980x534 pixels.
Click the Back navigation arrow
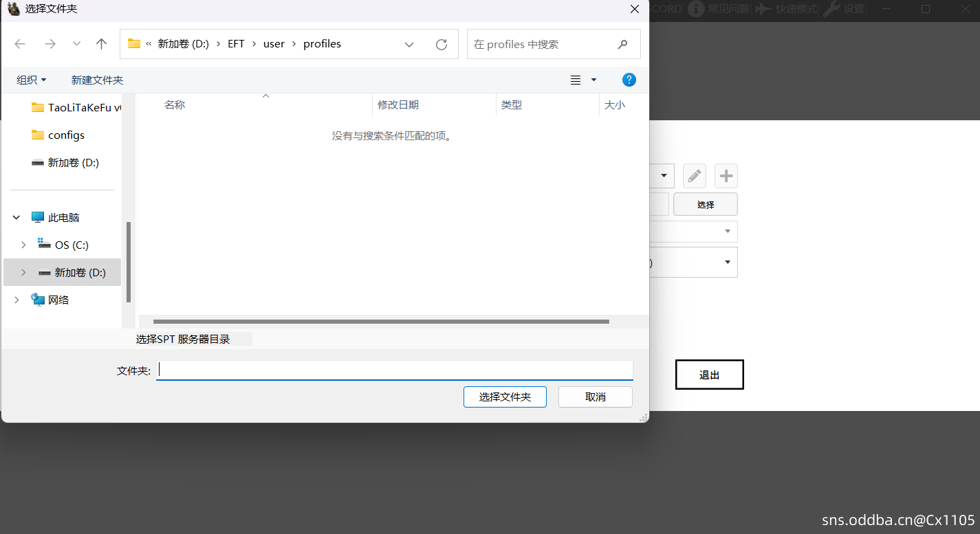(20, 44)
